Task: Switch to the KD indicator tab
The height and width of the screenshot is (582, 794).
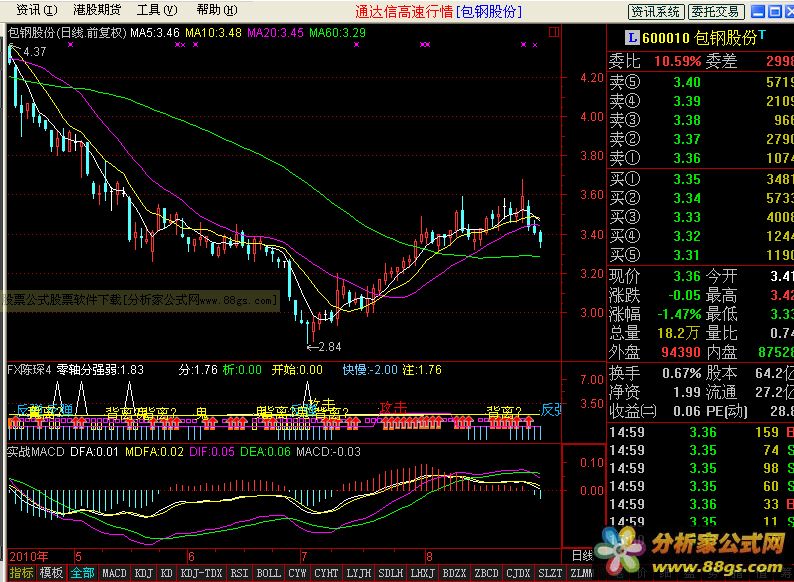Action: (167, 573)
